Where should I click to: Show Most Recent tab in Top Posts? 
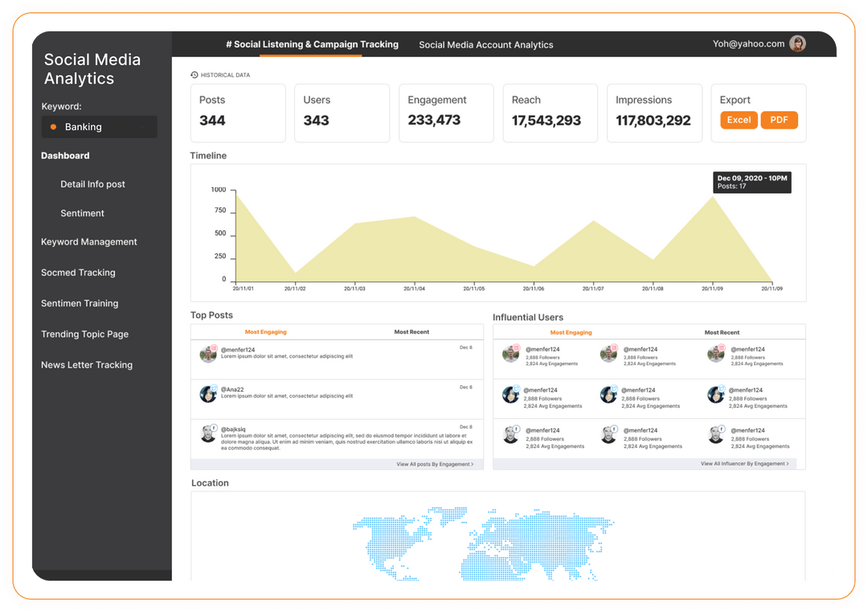[411, 332]
